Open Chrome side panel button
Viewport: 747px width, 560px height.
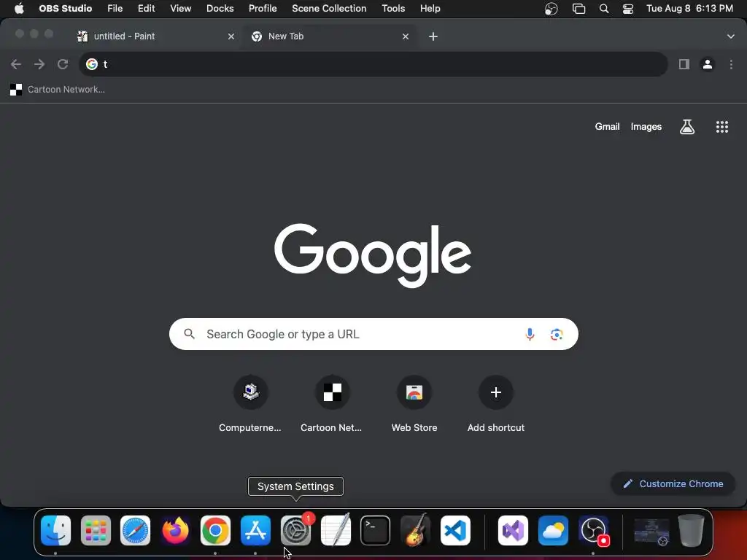(x=684, y=64)
